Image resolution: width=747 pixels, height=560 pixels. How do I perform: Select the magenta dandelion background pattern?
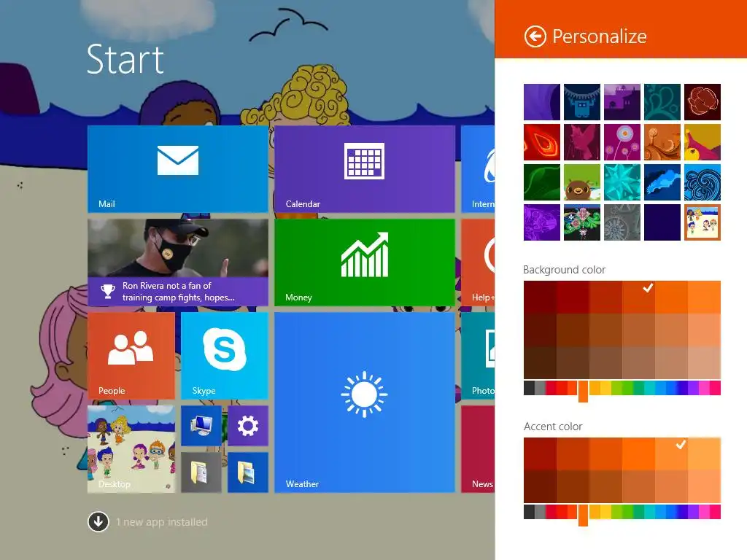(622, 142)
